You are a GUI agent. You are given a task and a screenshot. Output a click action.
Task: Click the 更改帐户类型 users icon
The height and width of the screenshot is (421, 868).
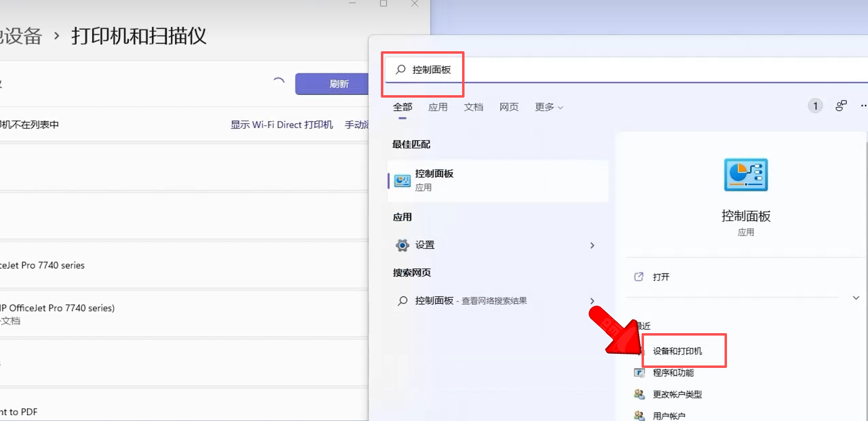tap(639, 394)
